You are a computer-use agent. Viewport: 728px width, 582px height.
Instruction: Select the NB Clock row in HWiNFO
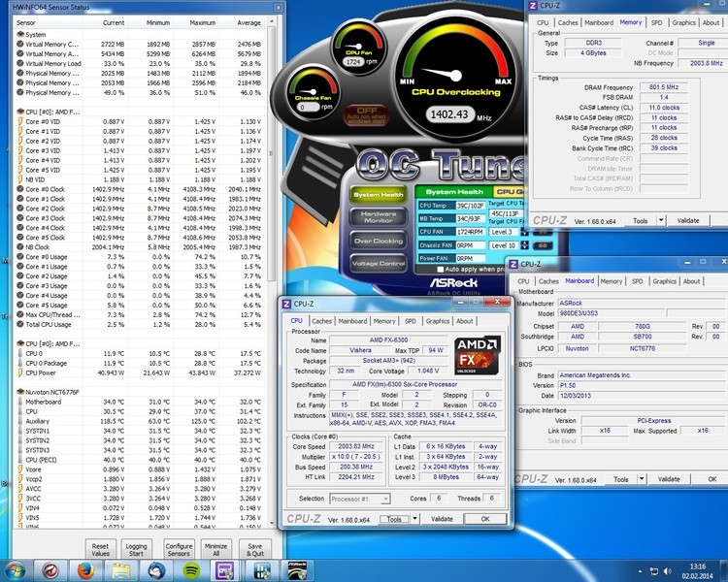tap(139, 247)
